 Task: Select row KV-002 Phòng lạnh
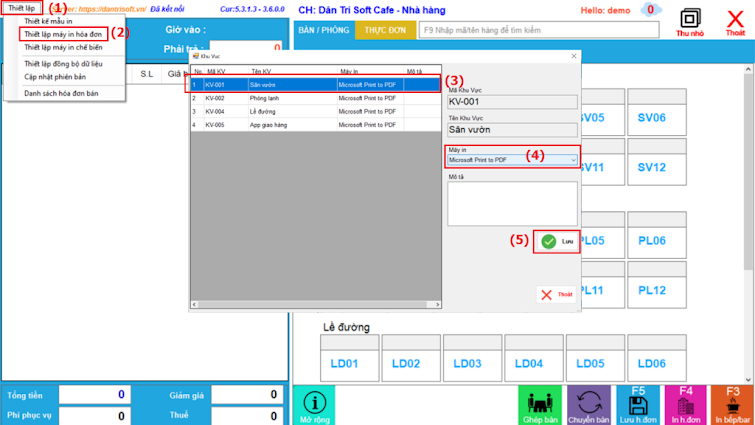(316, 98)
